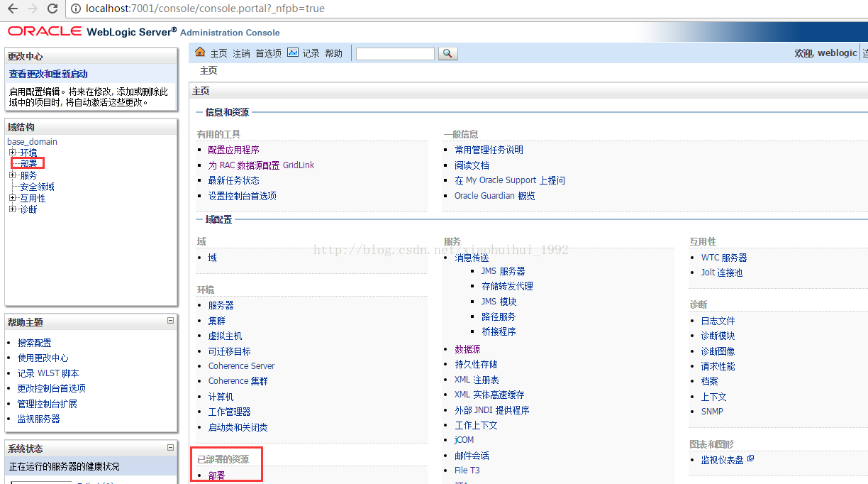The image size is (868, 484).
Task: Expand the 诊断 tree node
Action: 12,209
